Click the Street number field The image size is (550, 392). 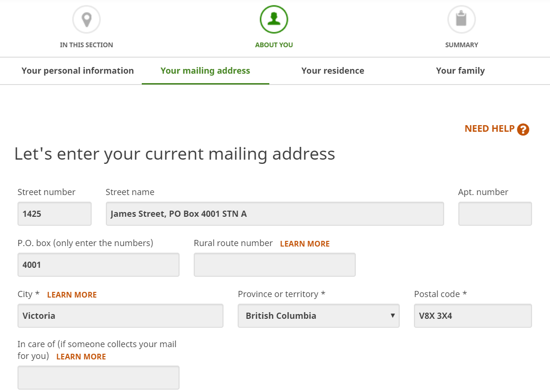[x=54, y=214]
